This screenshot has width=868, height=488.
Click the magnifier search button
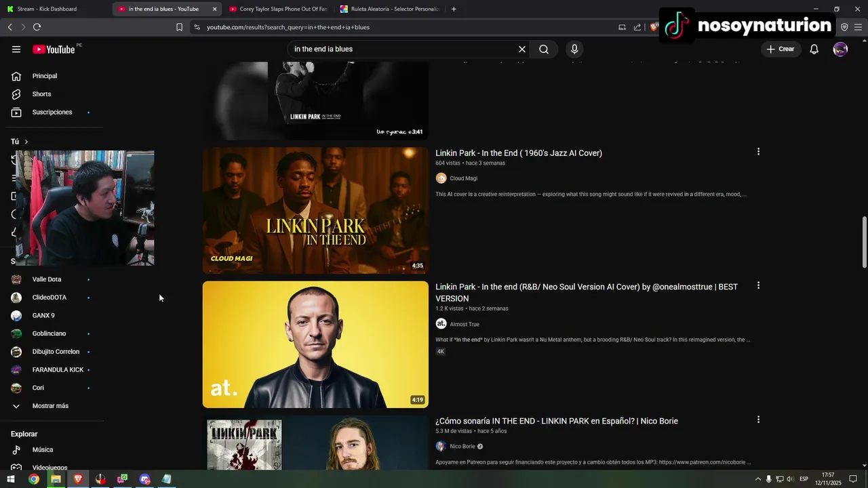[x=544, y=49]
